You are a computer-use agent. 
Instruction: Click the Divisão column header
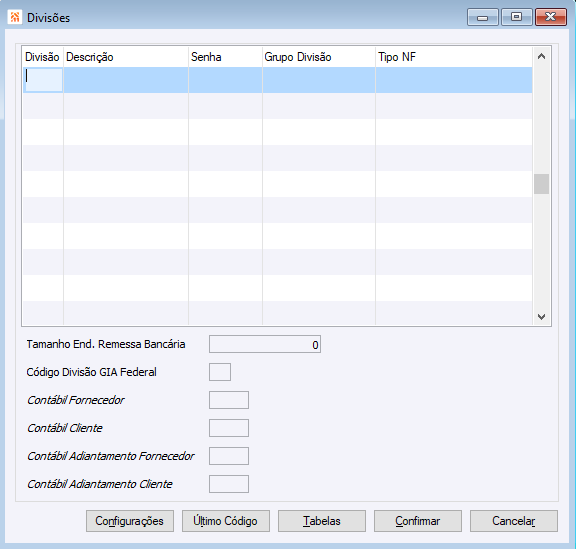(43, 57)
